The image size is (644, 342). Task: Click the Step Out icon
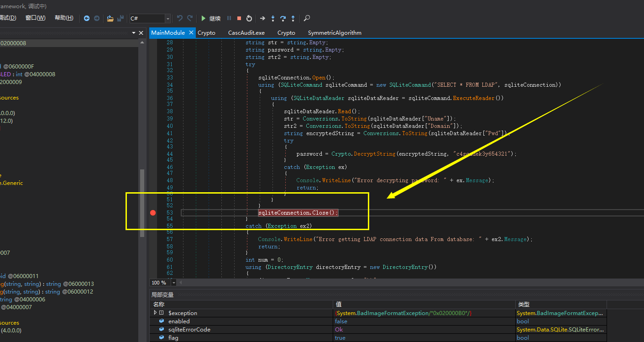pos(293,18)
